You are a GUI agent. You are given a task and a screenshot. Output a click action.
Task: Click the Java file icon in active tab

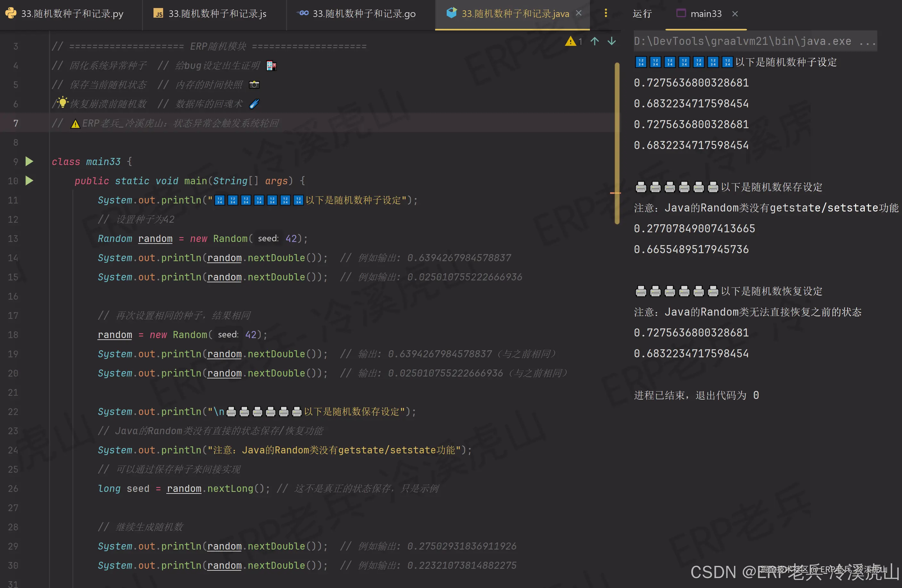[452, 13]
